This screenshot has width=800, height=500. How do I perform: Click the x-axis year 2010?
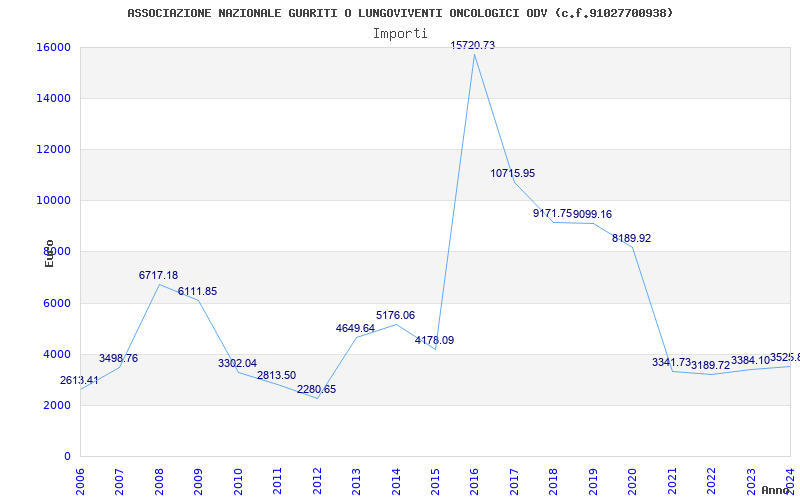pos(238,481)
